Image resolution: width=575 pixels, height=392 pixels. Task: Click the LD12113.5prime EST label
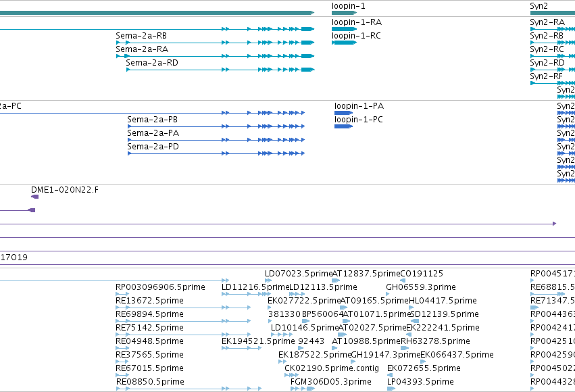pos(323,287)
